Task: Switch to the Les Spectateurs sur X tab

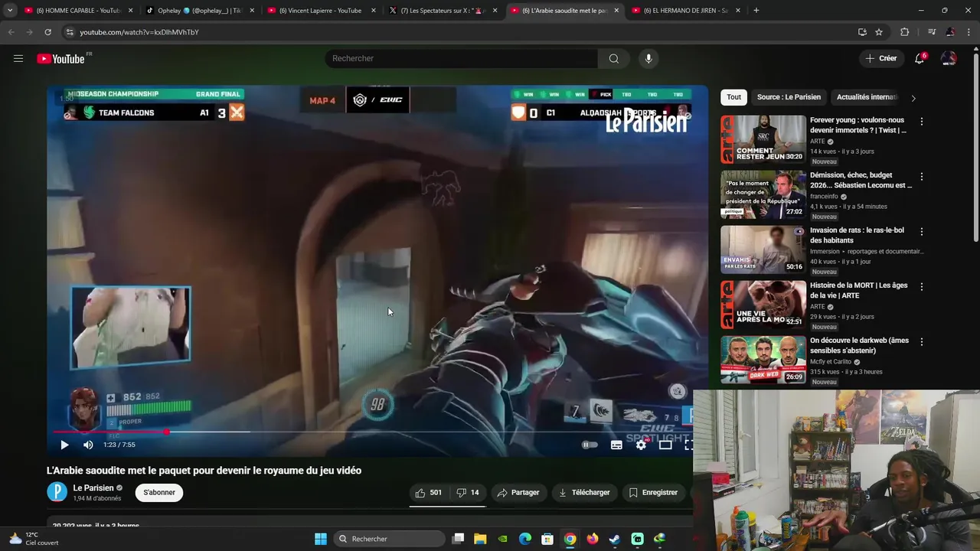Action: pos(443,11)
